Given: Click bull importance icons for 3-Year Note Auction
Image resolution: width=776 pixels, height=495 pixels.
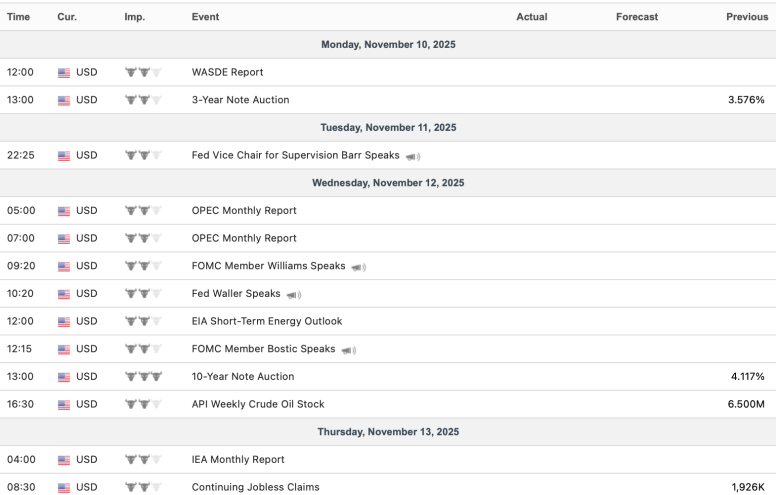Looking at the screenshot, I should pos(143,100).
